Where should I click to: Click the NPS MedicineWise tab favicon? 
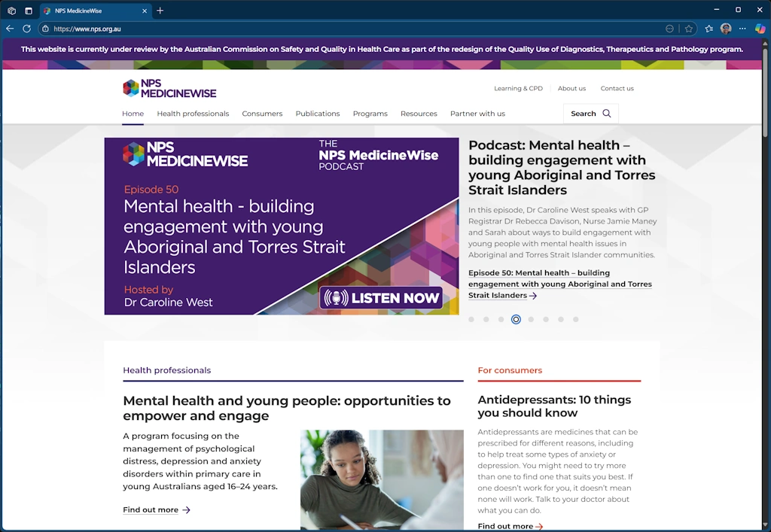(x=47, y=11)
